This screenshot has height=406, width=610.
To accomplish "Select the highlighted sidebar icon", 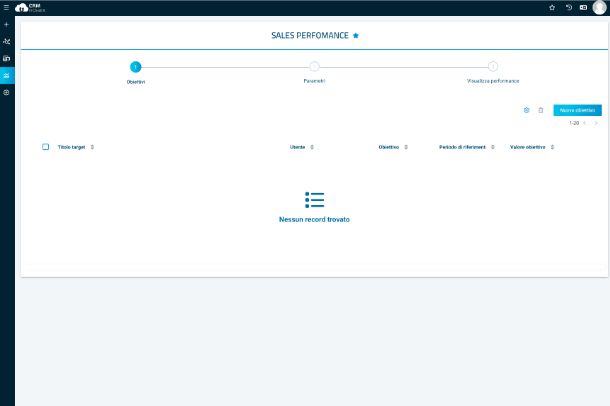I will point(6,75).
